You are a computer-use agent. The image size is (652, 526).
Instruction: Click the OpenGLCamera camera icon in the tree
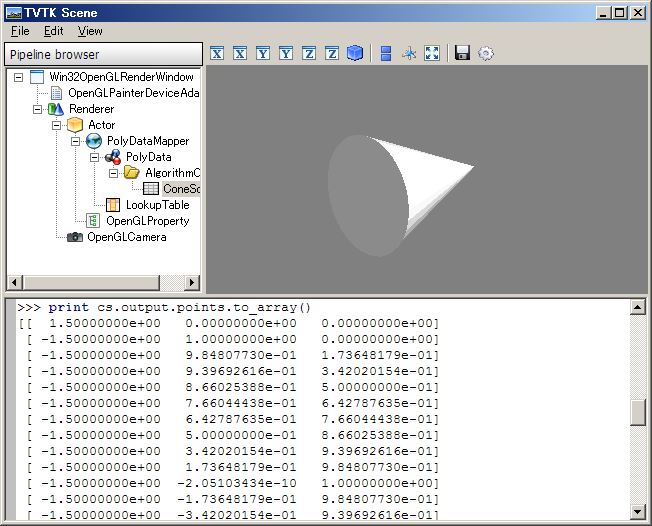coord(75,237)
